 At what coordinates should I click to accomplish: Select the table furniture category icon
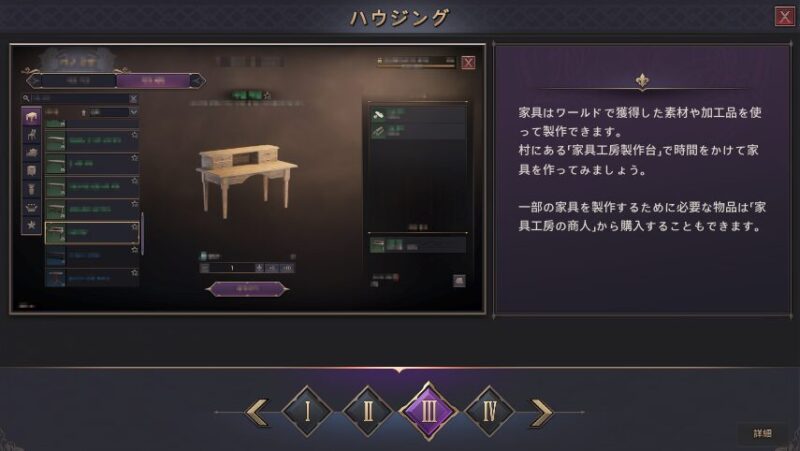pyautogui.click(x=31, y=116)
